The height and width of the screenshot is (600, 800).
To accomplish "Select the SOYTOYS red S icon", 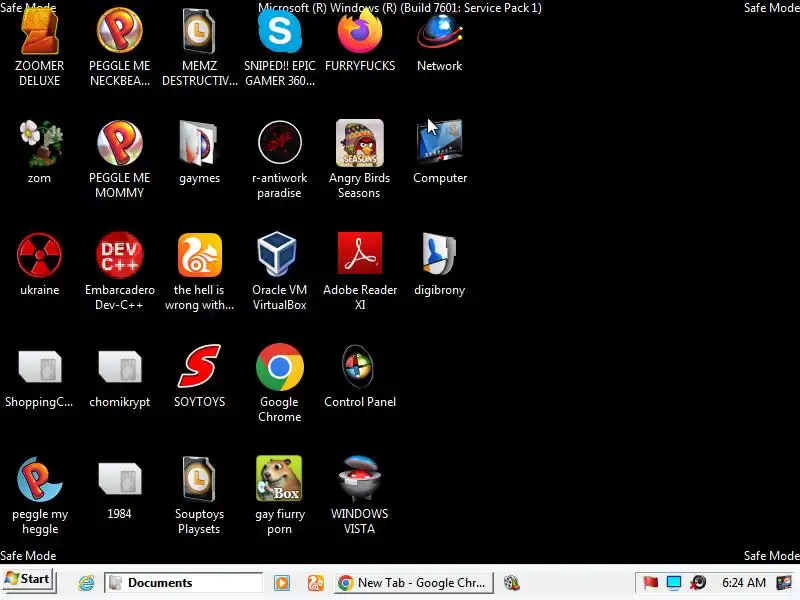I will pyautogui.click(x=199, y=366).
